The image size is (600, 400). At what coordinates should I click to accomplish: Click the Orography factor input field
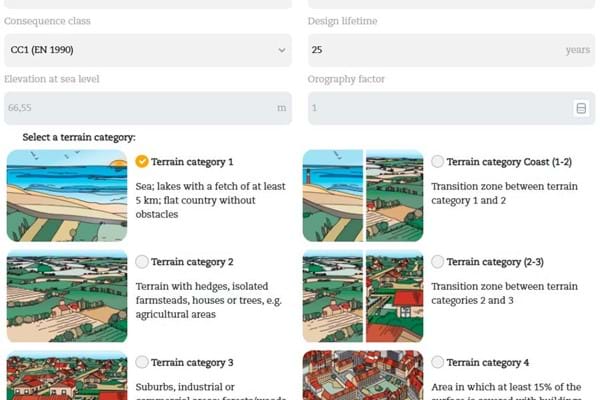coord(452,108)
